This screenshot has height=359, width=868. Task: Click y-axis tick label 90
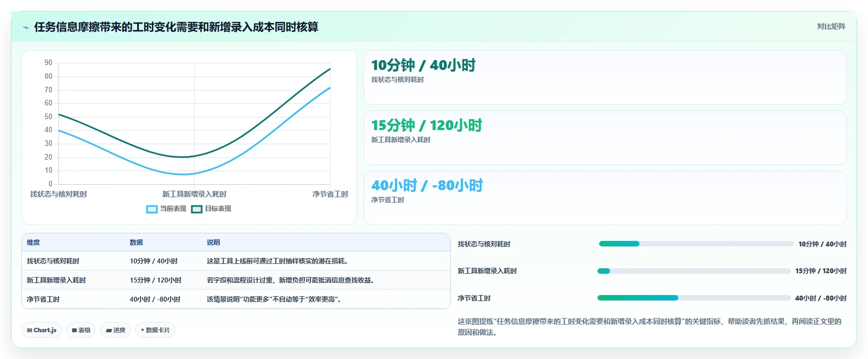coord(49,63)
